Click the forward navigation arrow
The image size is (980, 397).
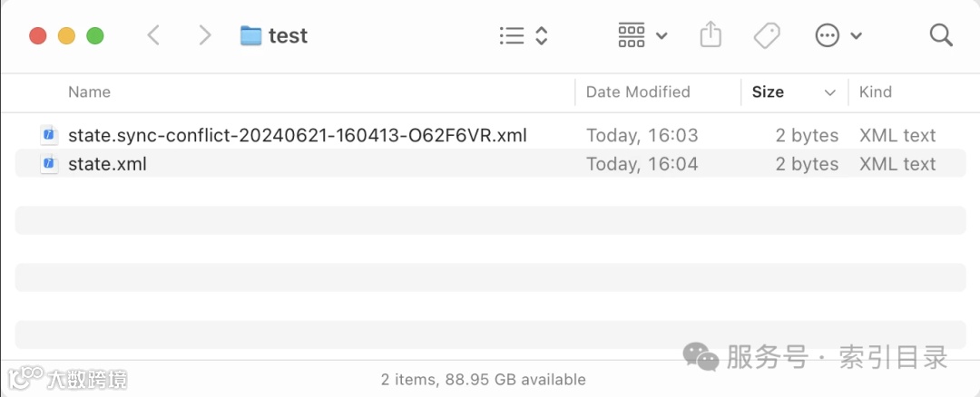(x=205, y=36)
